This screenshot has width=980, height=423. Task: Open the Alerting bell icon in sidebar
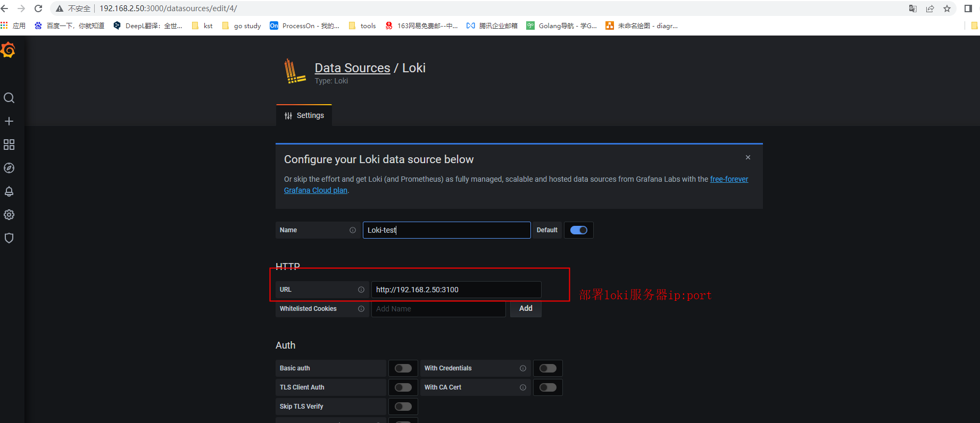pyautogui.click(x=9, y=191)
